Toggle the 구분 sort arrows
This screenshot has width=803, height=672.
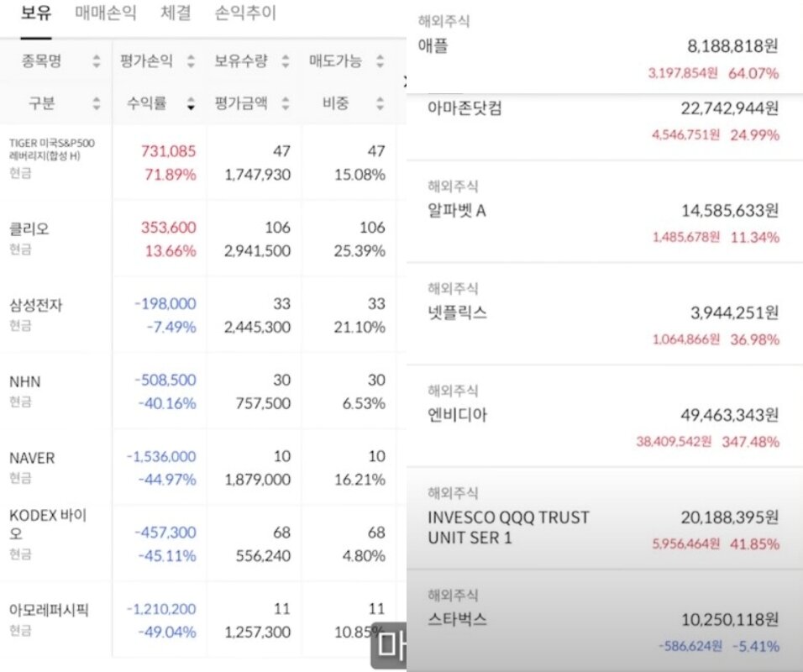tap(96, 104)
